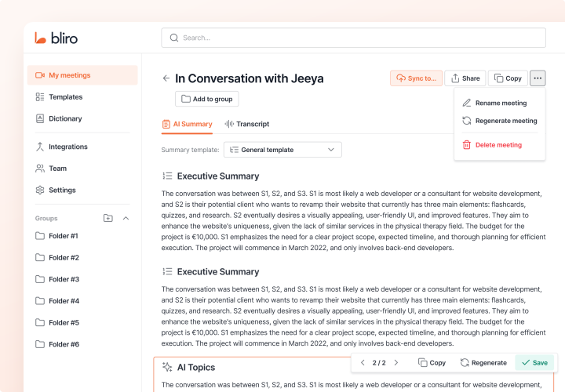Click the bliro logo
The image size is (565, 392).
[56, 38]
